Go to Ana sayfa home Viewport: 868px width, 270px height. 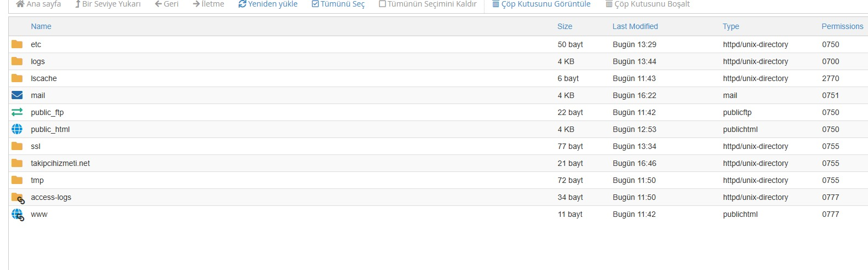click(38, 4)
